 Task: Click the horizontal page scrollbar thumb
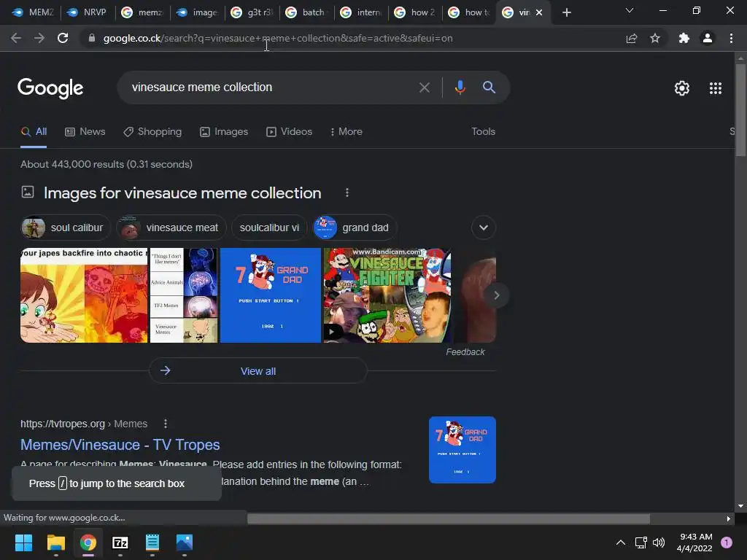(x=449, y=518)
